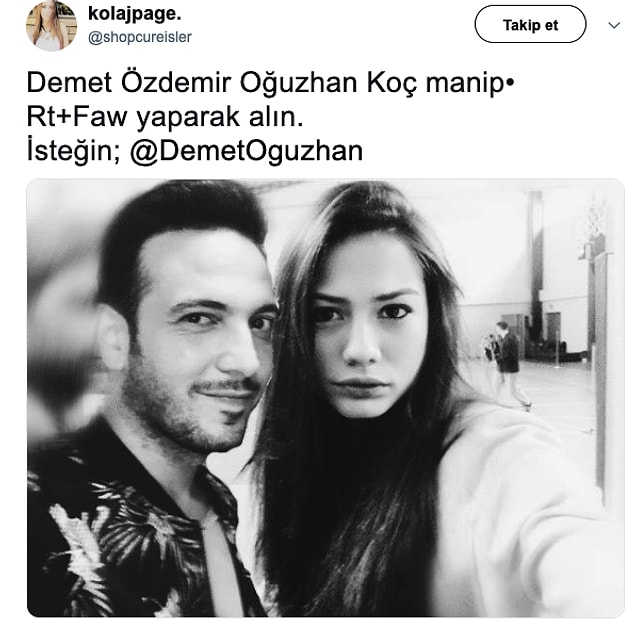Screen dimensions: 635x635
Task: Open the attached black-and-white selfie photo
Action: tap(326, 398)
